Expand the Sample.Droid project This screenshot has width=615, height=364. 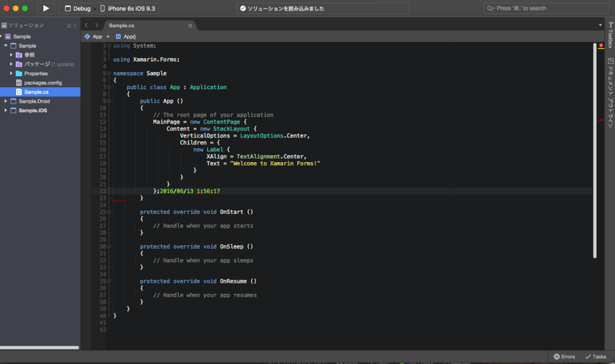pos(5,101)
